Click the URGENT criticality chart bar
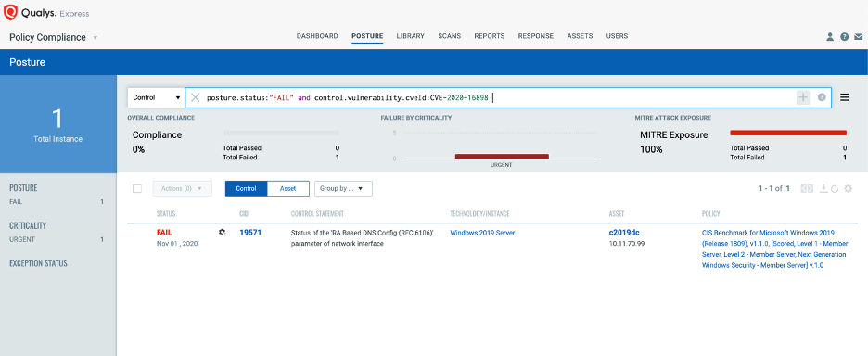 click(x=502, y=157)
